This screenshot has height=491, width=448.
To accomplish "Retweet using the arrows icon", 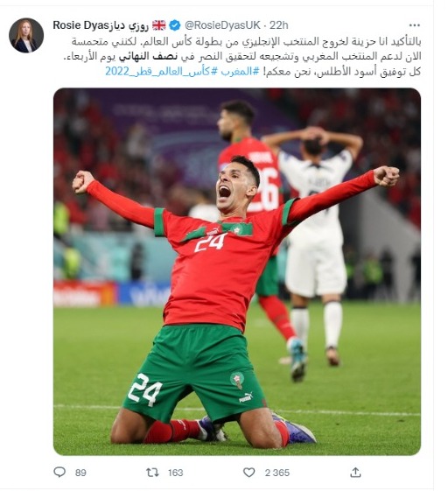I will 152,473.
